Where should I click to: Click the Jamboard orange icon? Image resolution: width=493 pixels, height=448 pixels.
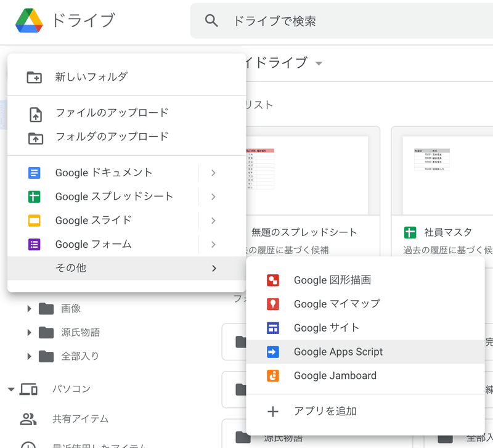pos(273,376)
